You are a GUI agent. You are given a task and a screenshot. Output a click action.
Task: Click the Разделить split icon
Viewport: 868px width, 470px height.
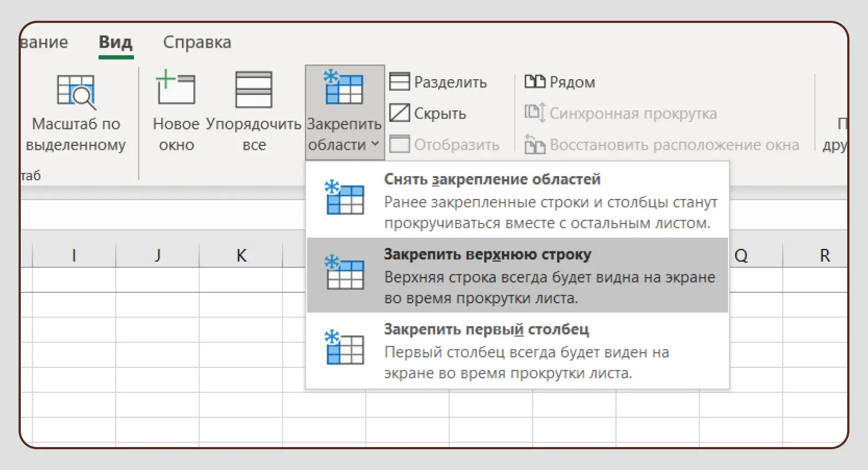(400, 82)
